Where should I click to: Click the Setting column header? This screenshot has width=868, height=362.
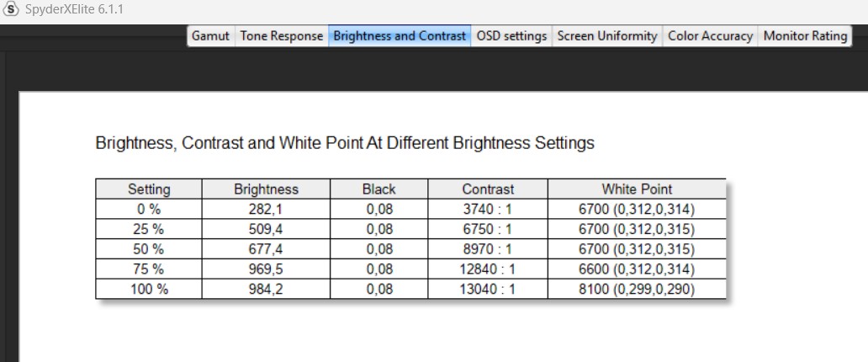tap(149, 189)
